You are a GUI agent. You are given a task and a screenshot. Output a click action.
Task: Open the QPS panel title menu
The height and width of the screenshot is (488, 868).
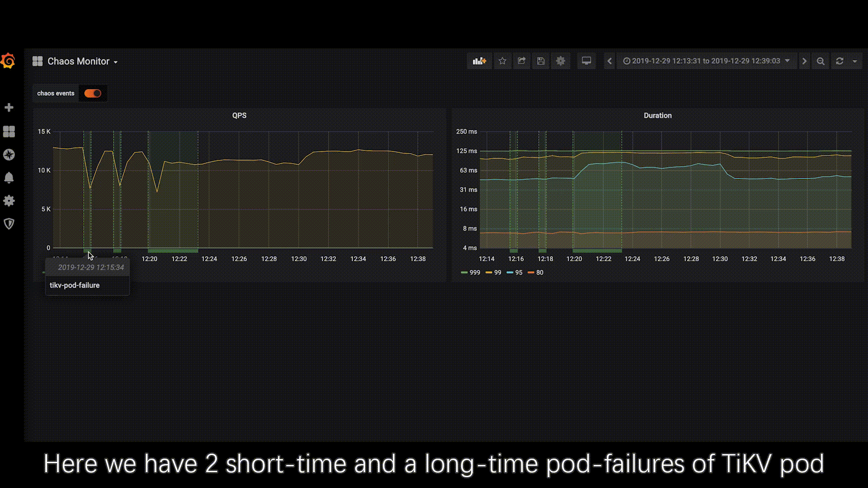coord(239,116)
